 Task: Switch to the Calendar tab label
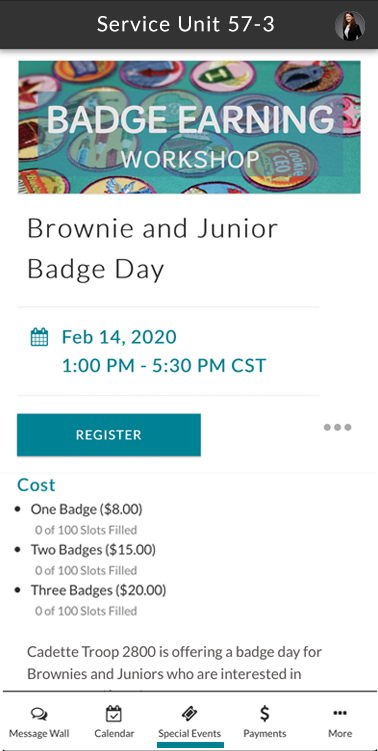[114, 734]
